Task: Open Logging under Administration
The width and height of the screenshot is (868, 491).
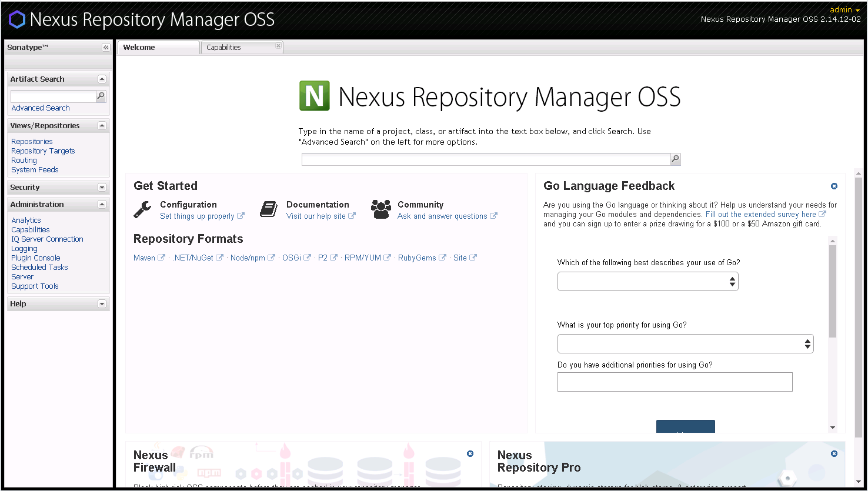Action: (x=24, y=249)
